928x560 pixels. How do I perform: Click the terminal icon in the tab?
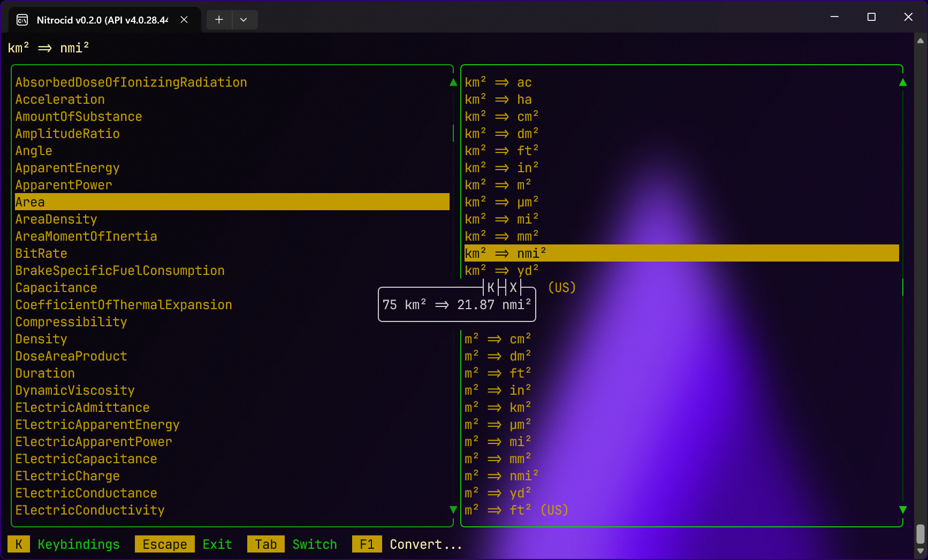pos(22,20)
